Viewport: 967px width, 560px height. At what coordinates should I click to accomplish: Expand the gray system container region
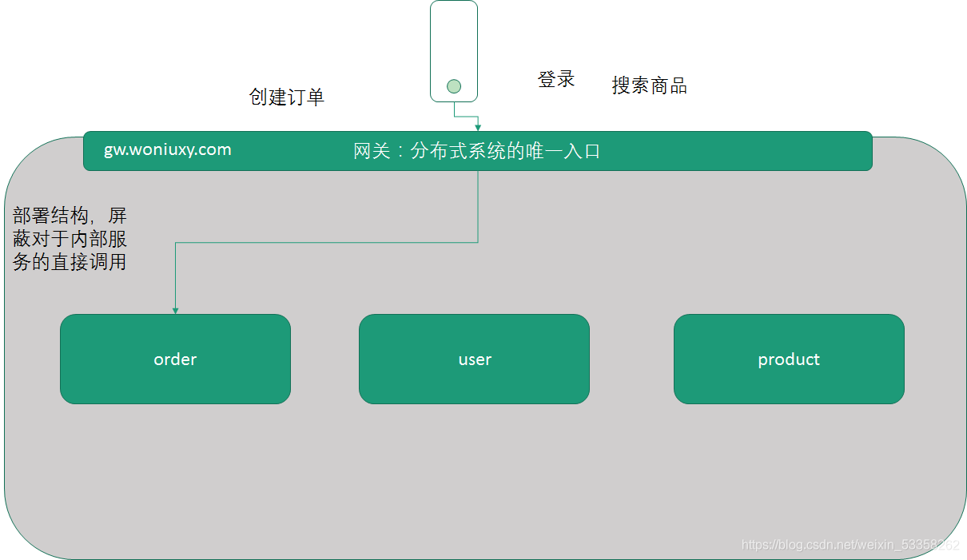(x=480, y=495)
